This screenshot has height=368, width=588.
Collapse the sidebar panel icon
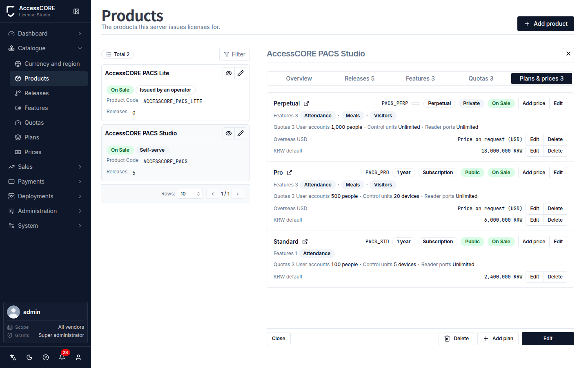coord(76,11)
